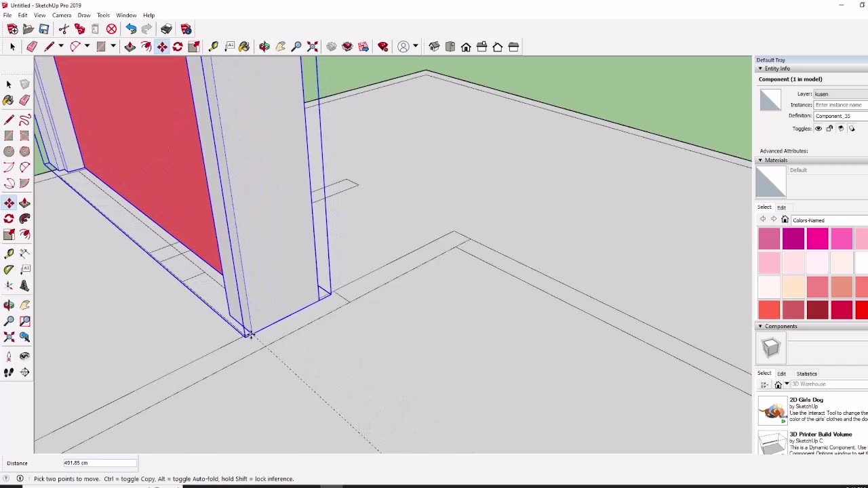Open the Layer dropdown showing kusen
Viewport: 868px width, 488px height.
pos(841,94)
